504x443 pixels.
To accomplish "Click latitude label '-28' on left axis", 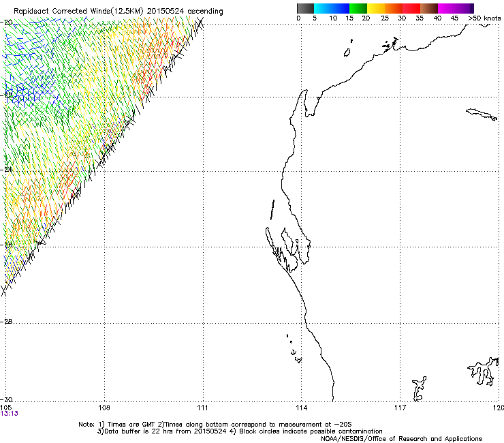I will point(7,322).
